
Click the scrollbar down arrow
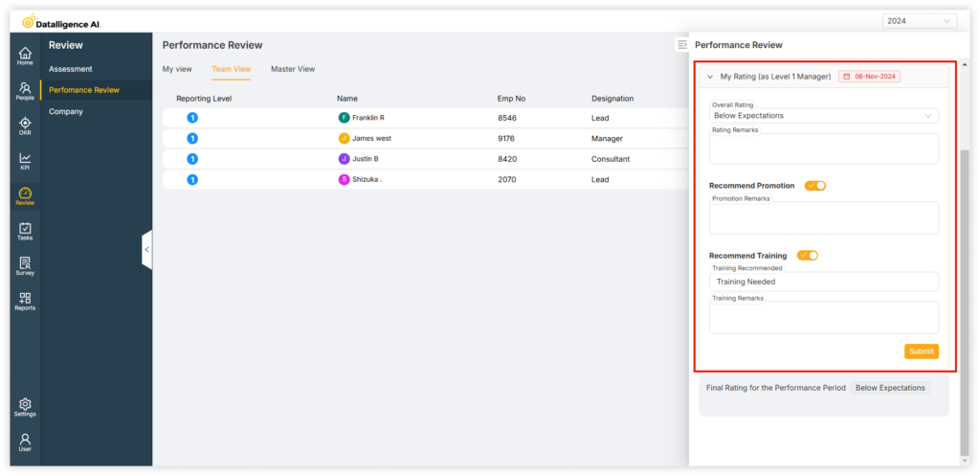[x=965, y=461]
